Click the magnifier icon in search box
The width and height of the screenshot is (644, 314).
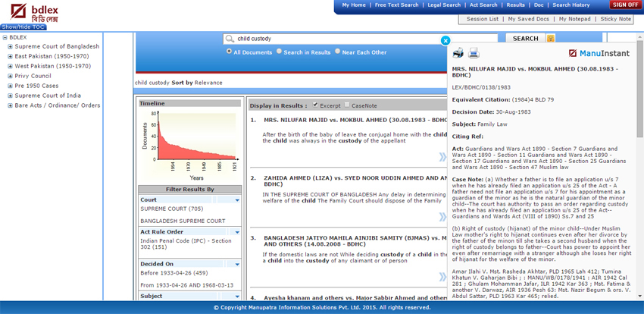[230, 39]
